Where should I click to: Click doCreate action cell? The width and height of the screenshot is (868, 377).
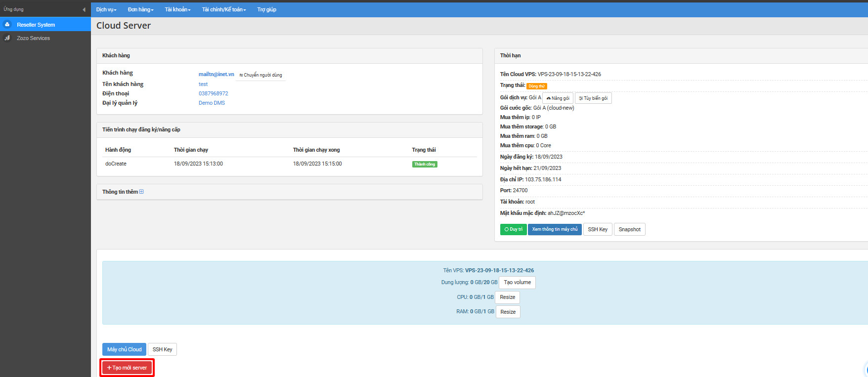tap(116, 164)
